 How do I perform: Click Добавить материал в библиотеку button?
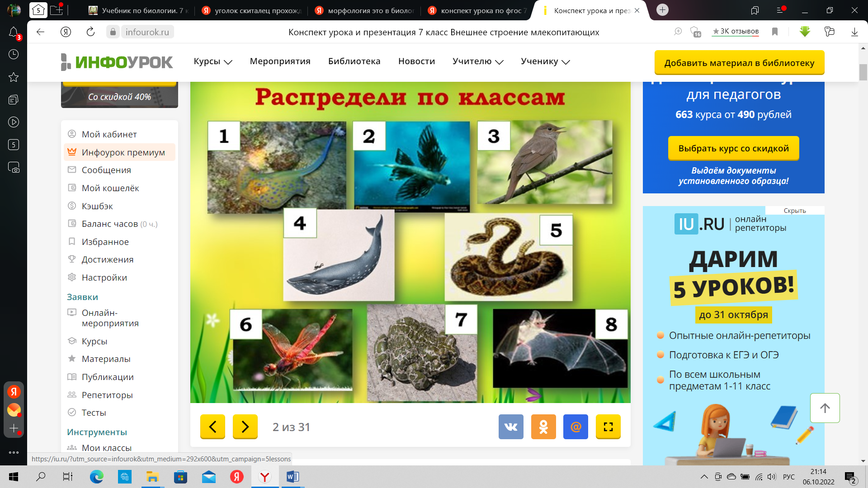pos(739,63)
